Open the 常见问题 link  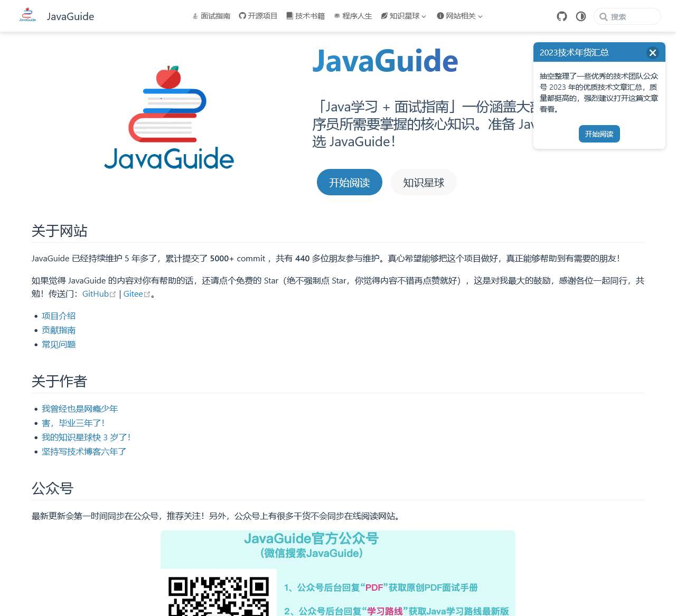point(59,344)
